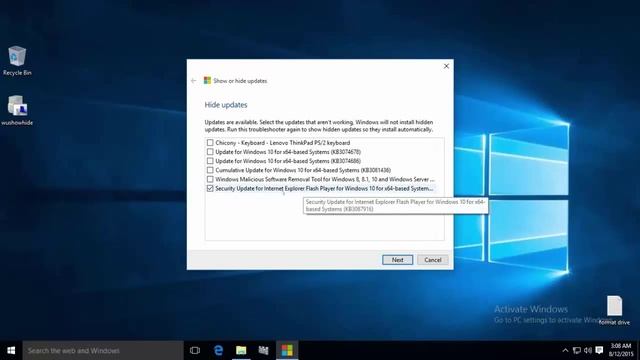Select the format drive file icon
Screen dimensions: 640x360
[x=614, y=310]
